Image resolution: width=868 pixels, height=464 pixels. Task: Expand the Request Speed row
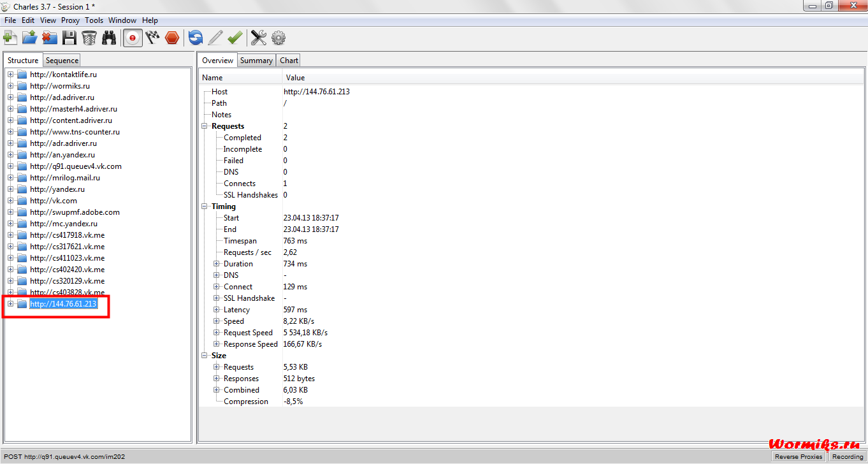pyautogui.click(x=217, y=333)
